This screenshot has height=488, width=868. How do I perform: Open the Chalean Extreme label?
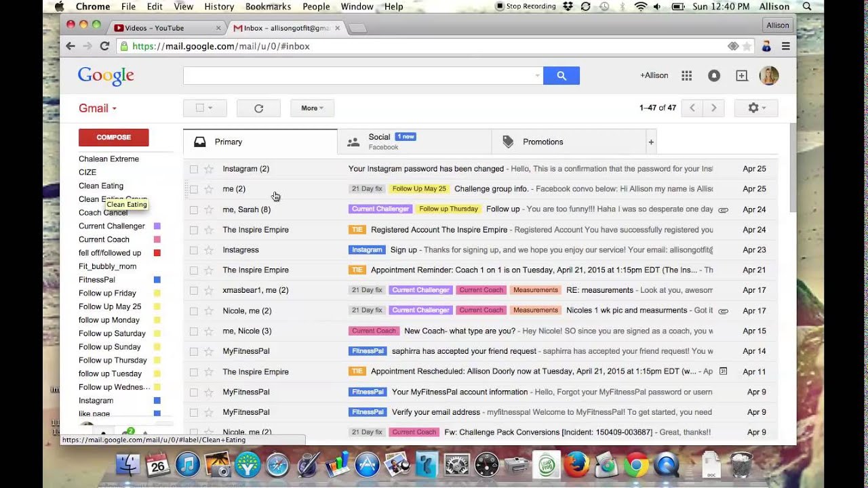108,159
